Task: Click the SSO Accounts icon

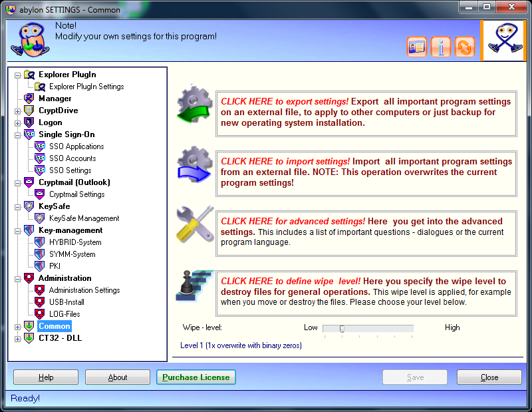Action: pos(40,158)
